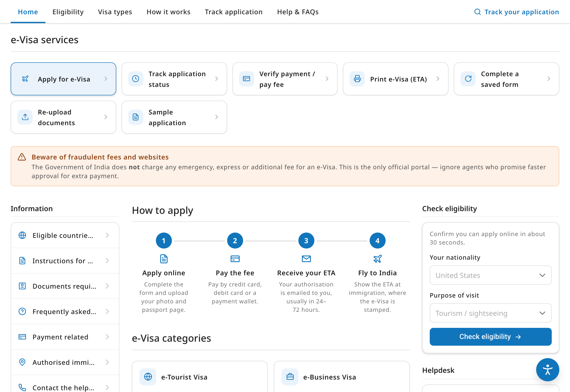Click the globe icon on e-Tourist Visa card
The width and height of the screenshot is (570, 392).
point(148,377)
